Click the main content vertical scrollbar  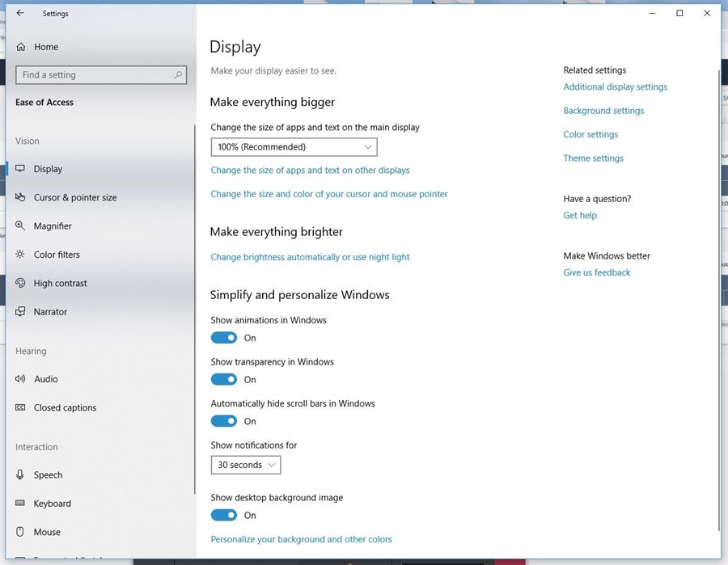719,301
